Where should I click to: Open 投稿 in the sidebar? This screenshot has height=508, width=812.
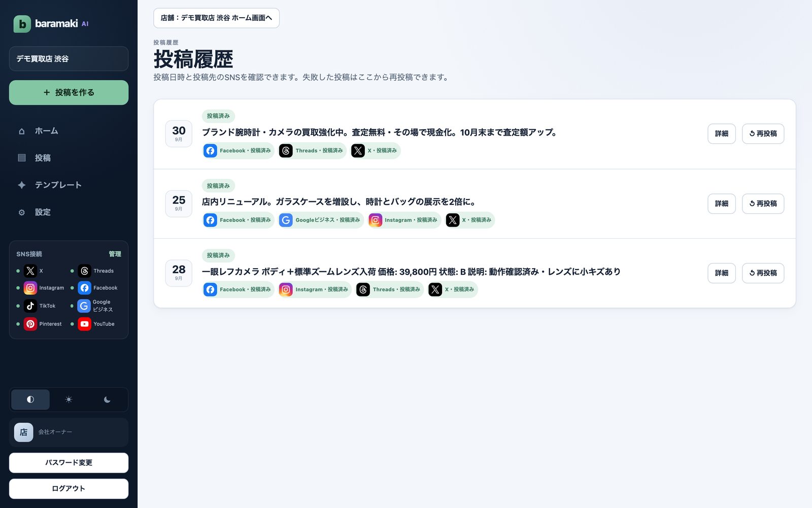point(69,158)
